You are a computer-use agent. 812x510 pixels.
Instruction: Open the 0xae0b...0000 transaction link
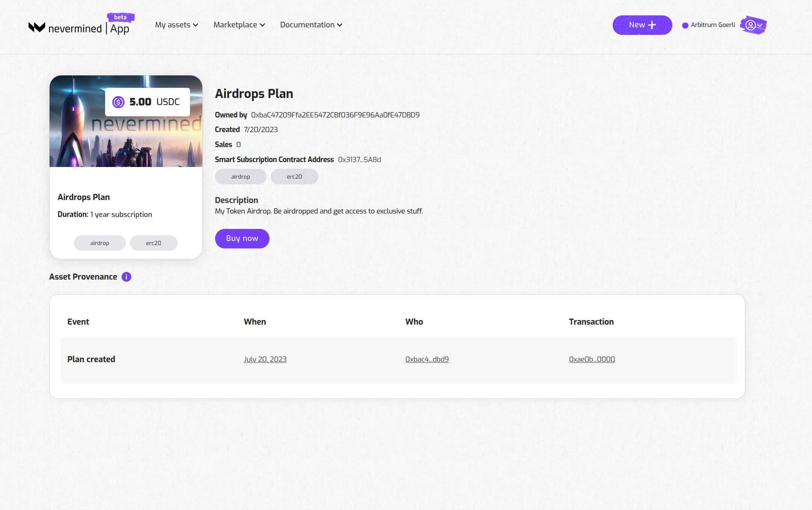pyautogui.click(x=592, y=359)
